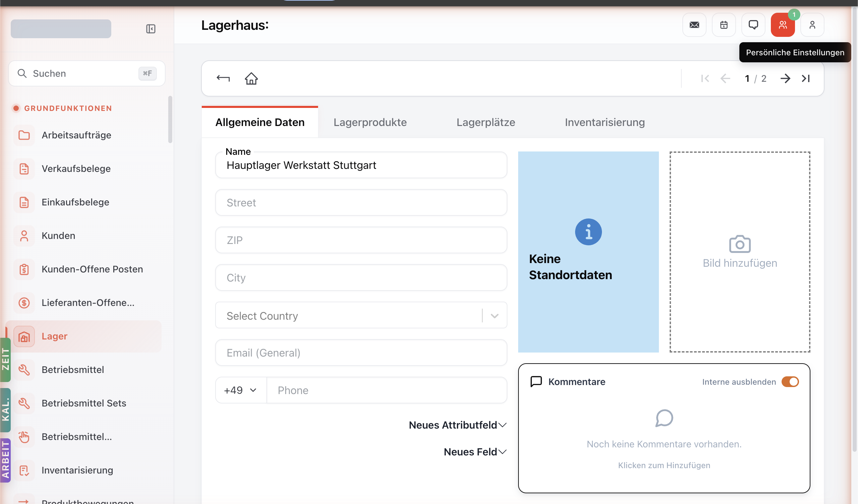Click the Keine Standortdaten panel

pyautogui.click(x=588, y=252)
